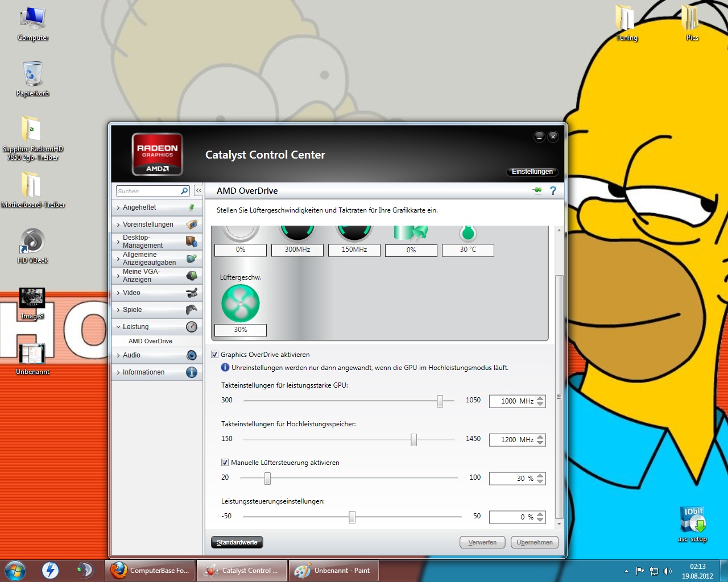Select the HD VDeck desktop shortcut
The height and width of the screenshot is (582, 728).
33,246
